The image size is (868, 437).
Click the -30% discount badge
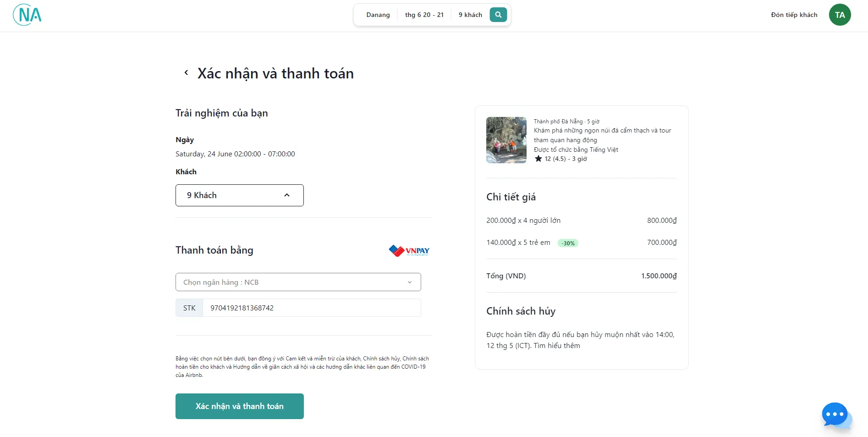point(568,243)
